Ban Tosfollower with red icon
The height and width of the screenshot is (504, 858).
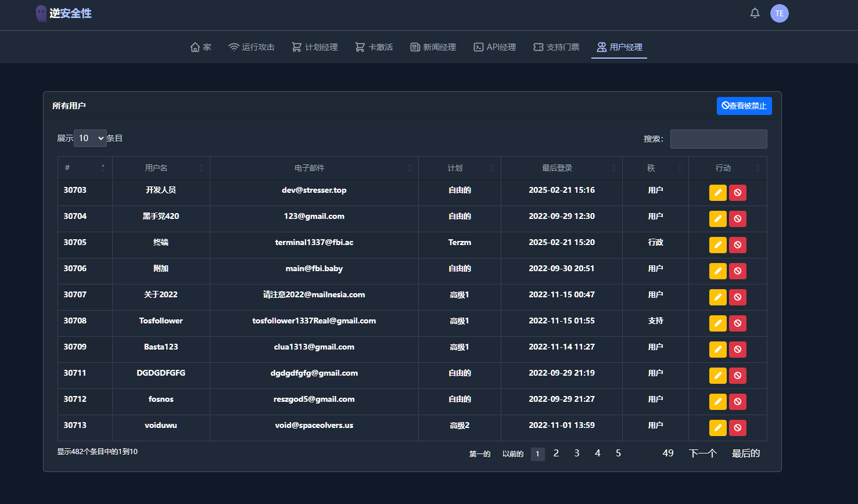click(x=738, y=323)
